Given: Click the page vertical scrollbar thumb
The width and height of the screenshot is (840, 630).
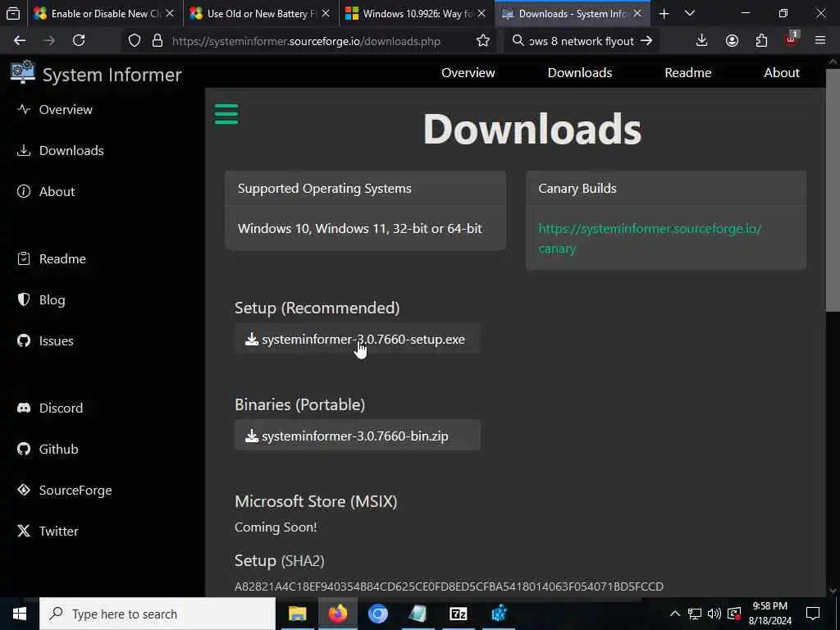Looking at the screenshot, I should coord(832,190).
